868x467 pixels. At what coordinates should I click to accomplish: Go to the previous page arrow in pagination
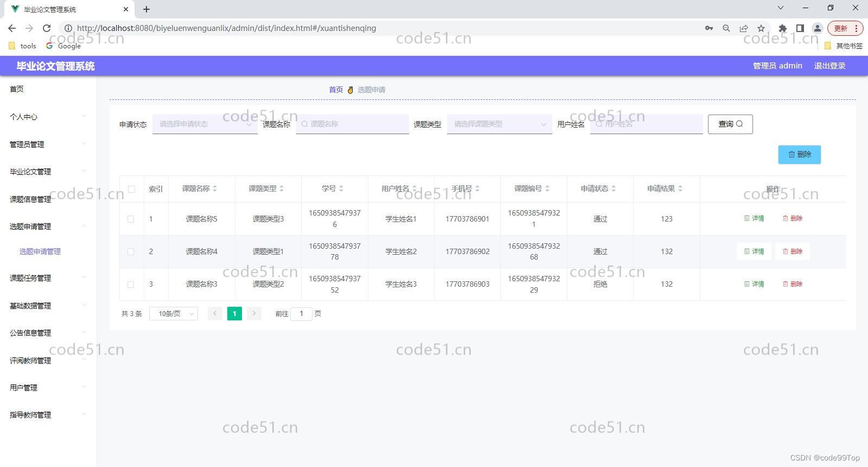click(x=215, y=313)
